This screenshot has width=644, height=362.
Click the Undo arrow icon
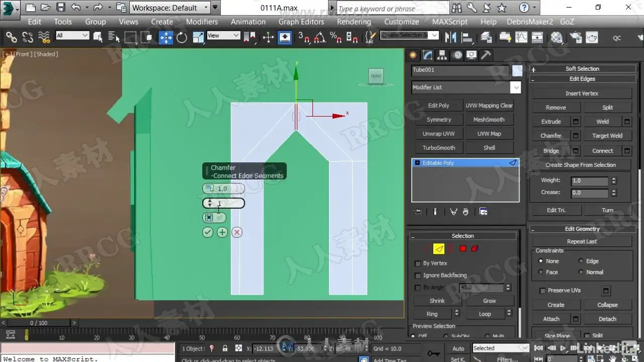pos(76,8)
